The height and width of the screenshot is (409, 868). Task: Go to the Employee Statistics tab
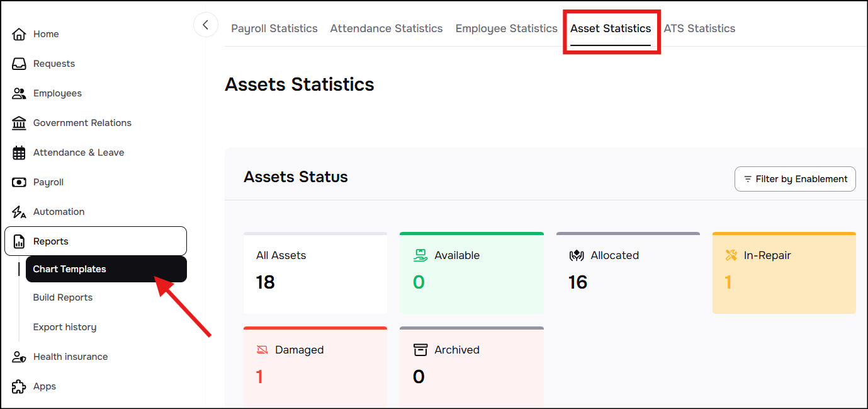point(506,28)
